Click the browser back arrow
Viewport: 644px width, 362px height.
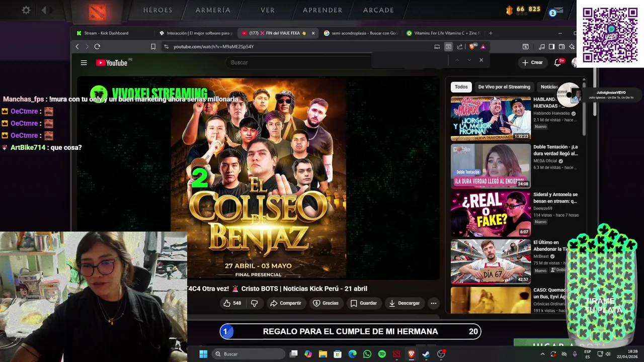77,47
